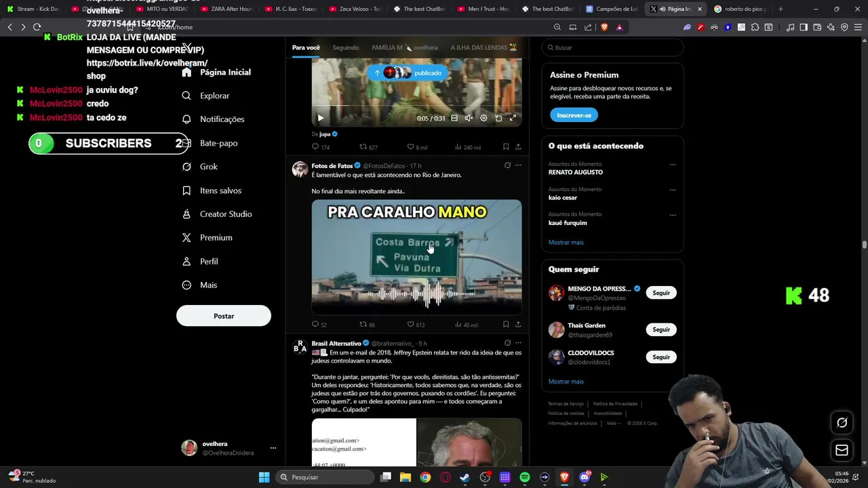Open Notificações from the sidebar

[x=214, y=119]
